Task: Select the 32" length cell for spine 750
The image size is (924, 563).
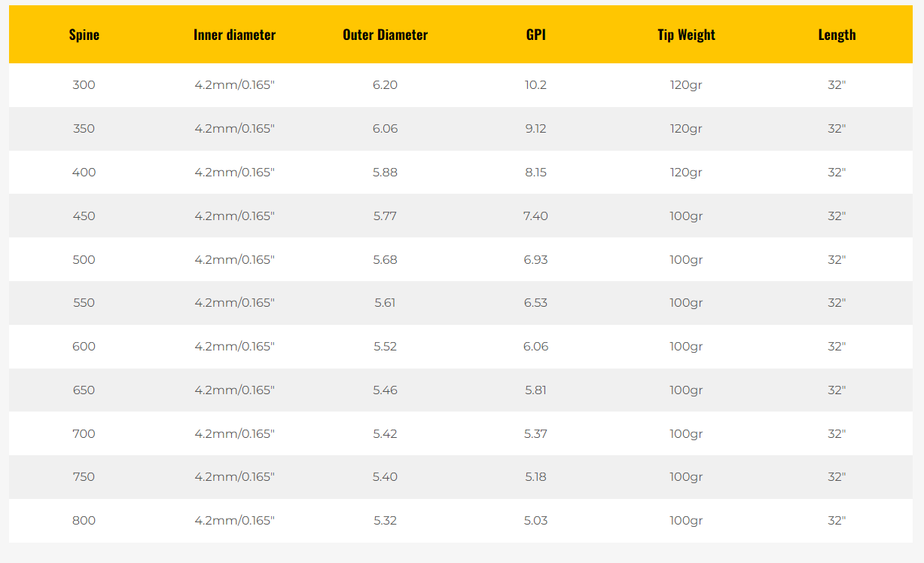Action: (837, 477)
